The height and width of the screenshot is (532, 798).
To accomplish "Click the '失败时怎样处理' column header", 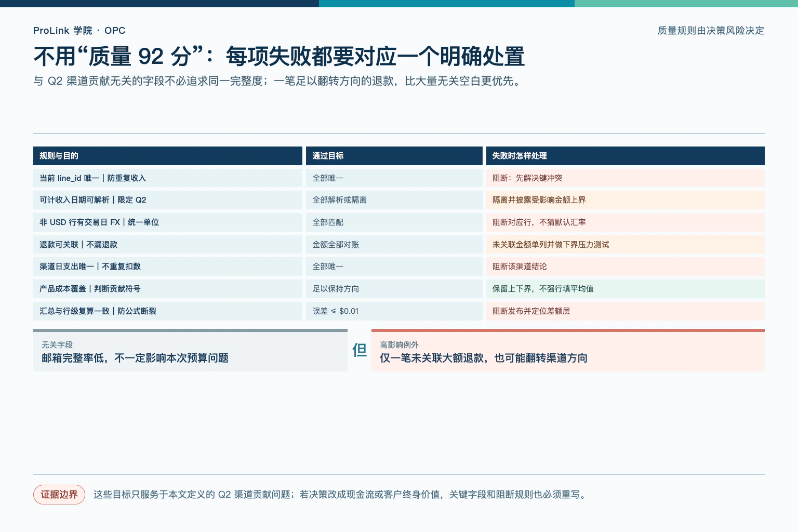I will point(626,156).
